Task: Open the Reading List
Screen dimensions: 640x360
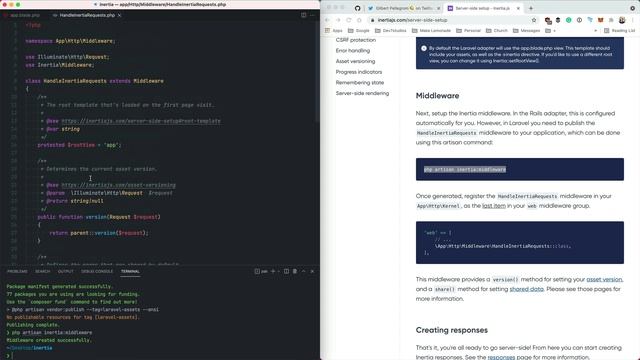Action: click(620, 31)
